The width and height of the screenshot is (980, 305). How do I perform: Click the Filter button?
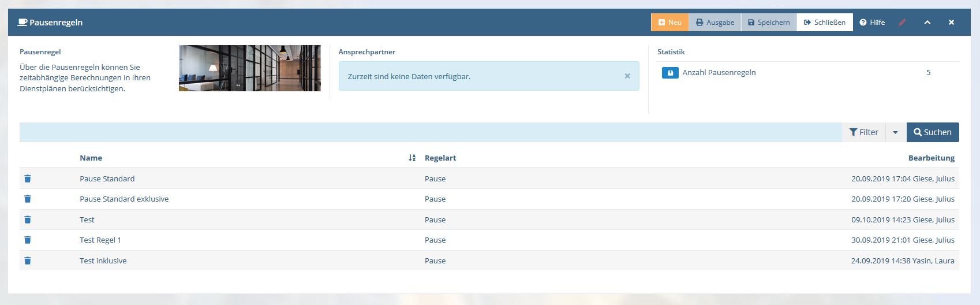(864, 132)
